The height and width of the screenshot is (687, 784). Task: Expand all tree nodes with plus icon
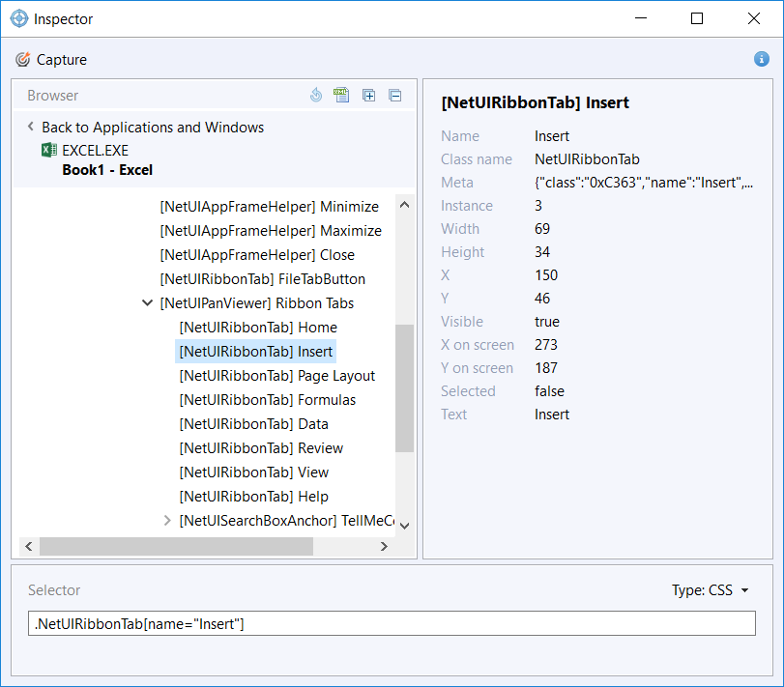click(x=368, y=95)
